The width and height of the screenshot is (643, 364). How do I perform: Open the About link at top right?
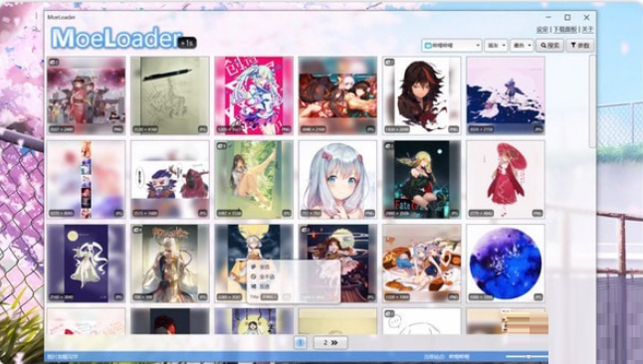[x=587, y=30]
